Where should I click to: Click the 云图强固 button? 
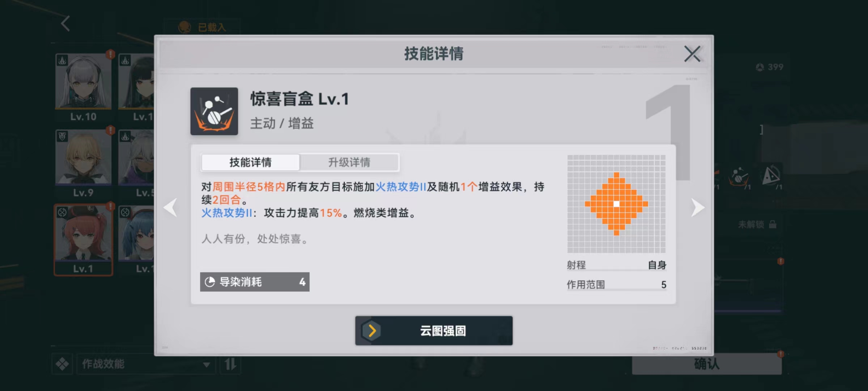click(x=434, y=331)
